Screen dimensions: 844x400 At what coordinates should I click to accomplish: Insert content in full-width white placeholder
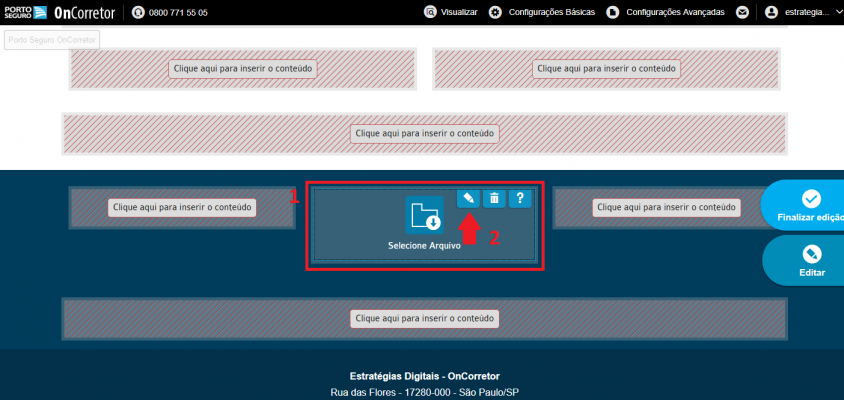coord(425,133)
